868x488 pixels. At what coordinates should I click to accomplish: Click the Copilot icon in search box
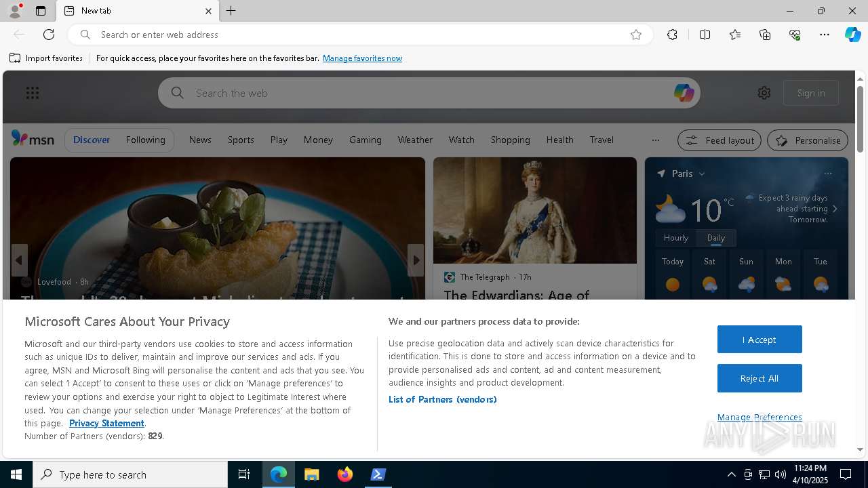pyautogui.click(x=684, y=93)
